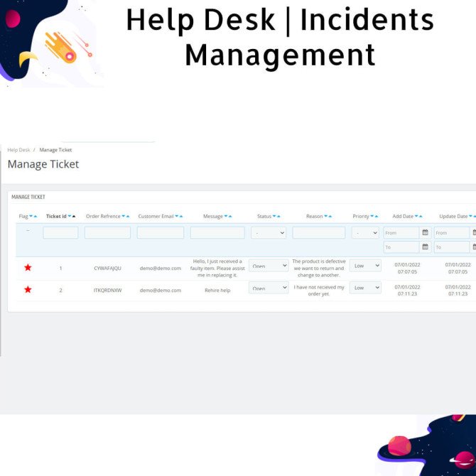476x476 pixels.
Task: Open the Status filter dropdown
Action: click(x=269, y=233)
